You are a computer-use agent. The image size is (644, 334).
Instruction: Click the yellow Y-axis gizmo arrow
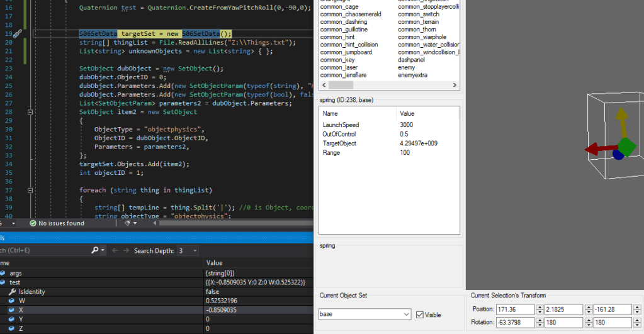(621, 120)
